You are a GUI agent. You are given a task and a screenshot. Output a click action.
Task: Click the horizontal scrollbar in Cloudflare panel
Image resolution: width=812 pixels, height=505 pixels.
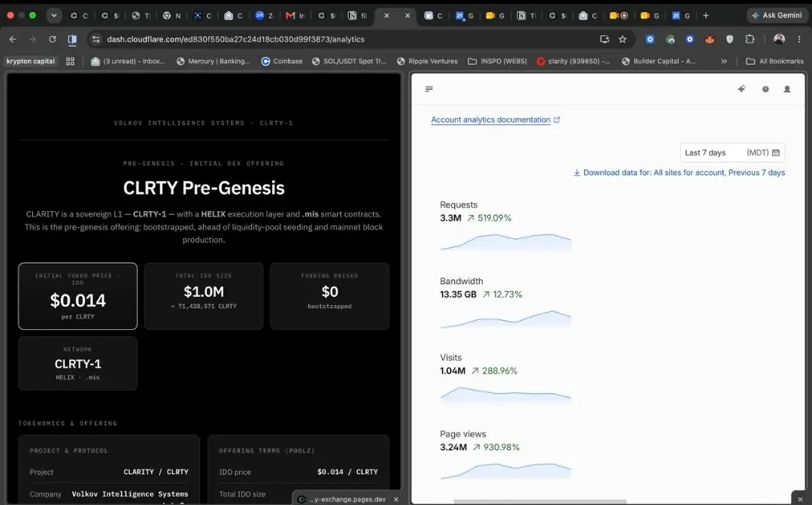coord(540,501)
